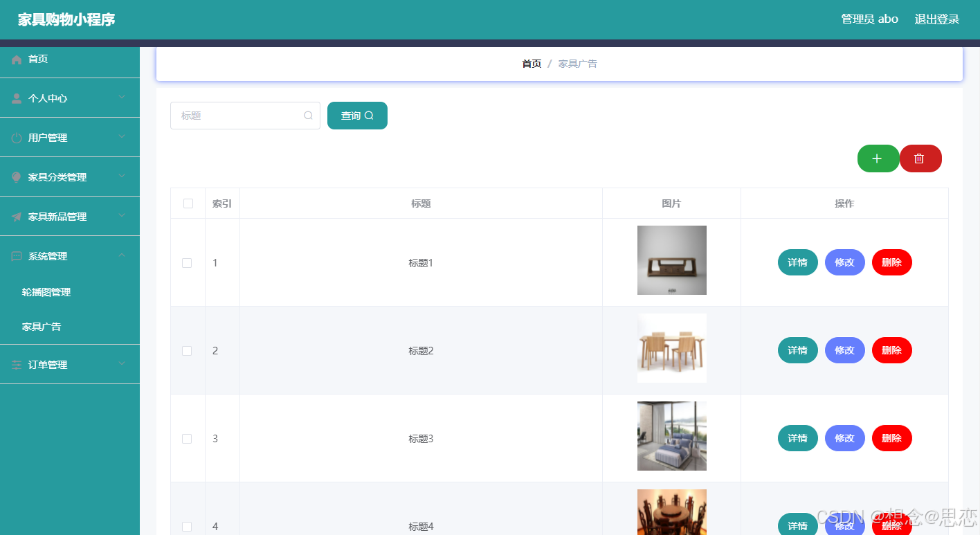Expand the 用户管理 menu chevron
The width and height of the screenshot is (980, 535).
[x=122, y=137]
